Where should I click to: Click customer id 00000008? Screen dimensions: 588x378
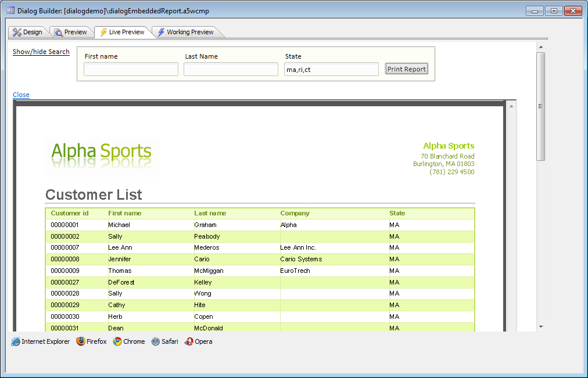(65, 259)
